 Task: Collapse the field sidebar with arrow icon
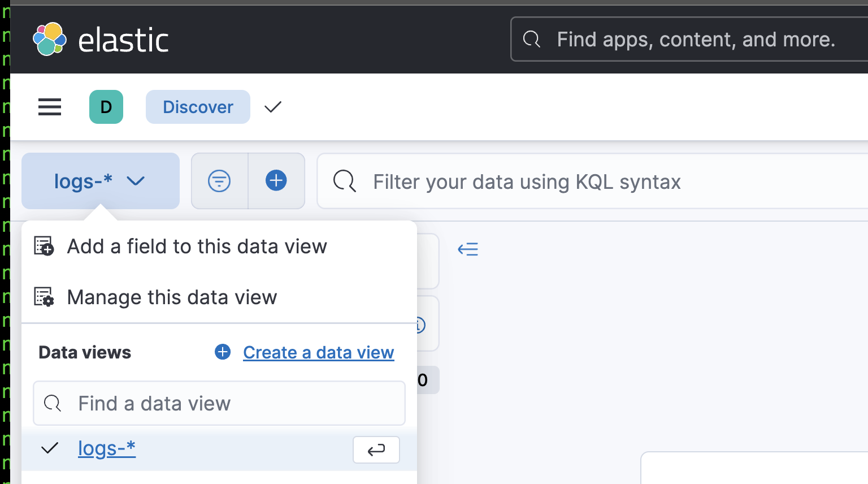468,249
